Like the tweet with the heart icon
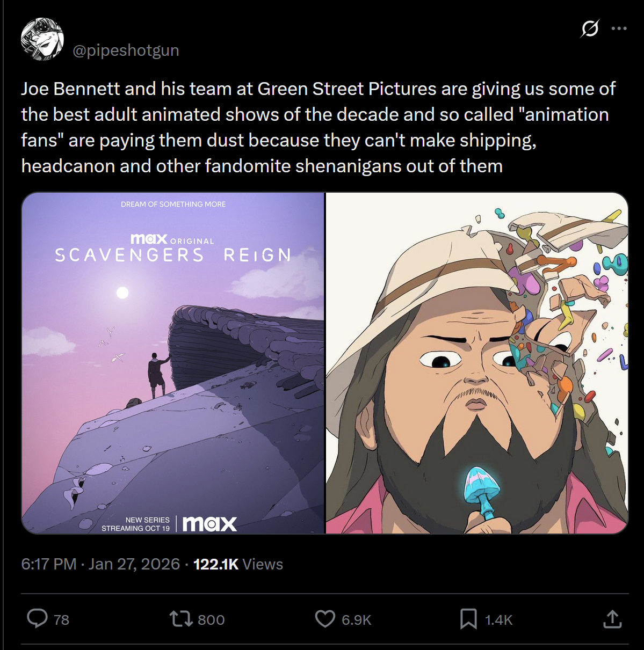Image resolution: width=644 pixels, height=650 pixels. (325, 619)
